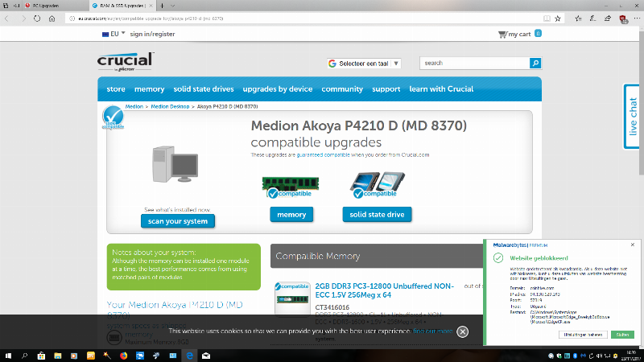The width and height of the screenshot is (644, 362).
Task: Click the memory module compatible image
Action: pyautogui.click(x=291, y=187)
